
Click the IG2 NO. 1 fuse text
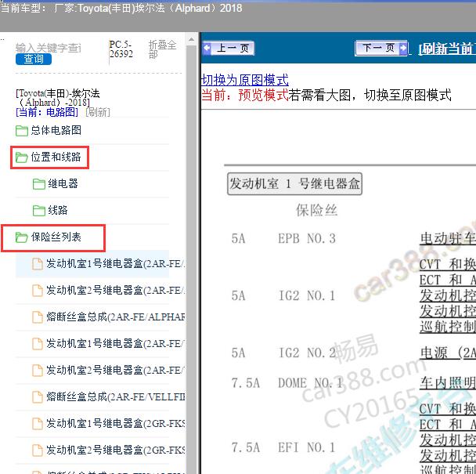click(x=307, y=295)
